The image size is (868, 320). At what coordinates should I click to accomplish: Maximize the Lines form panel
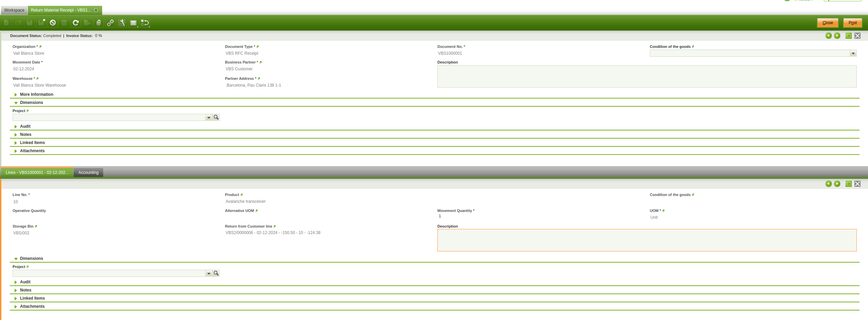[849, 184]
